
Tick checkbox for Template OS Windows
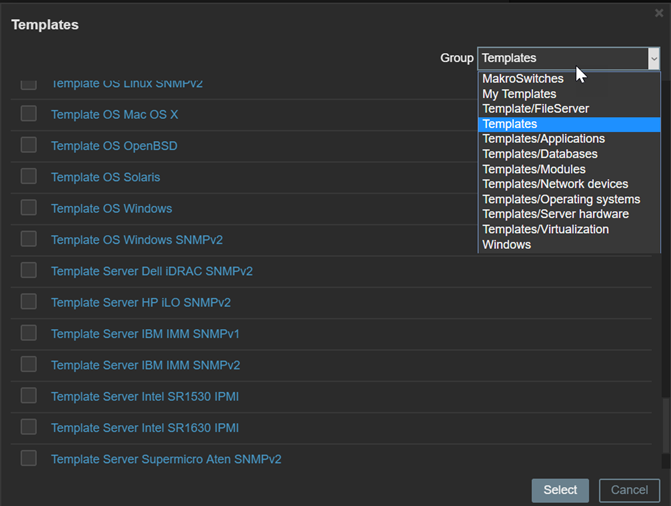pos(29,208)
